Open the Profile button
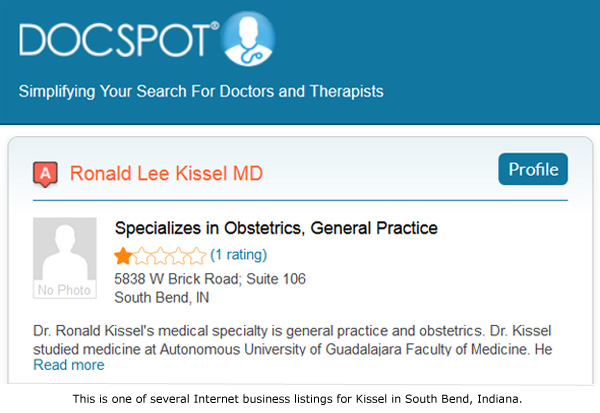This screenshot has width=600, height=413. point(533,169)
